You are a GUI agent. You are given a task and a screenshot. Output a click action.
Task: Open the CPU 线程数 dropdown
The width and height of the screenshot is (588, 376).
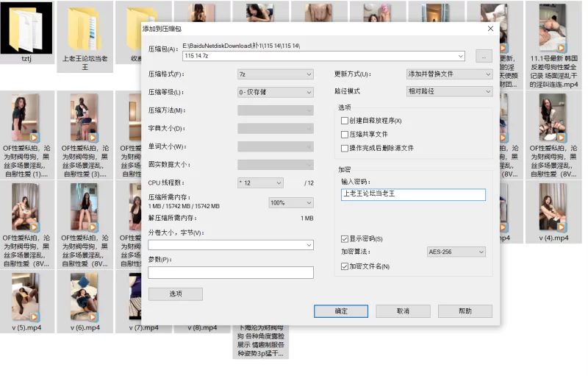(259, 182)
